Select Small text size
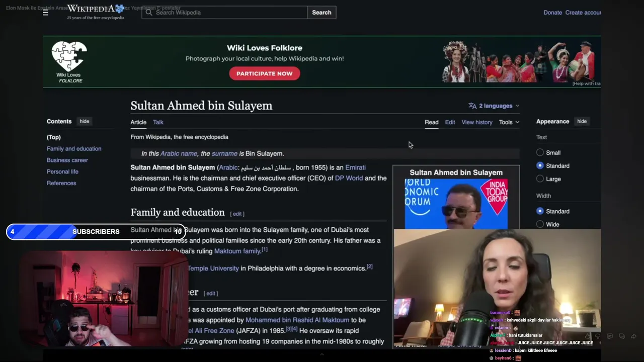The image size is (644, 362). click(540, 152)
